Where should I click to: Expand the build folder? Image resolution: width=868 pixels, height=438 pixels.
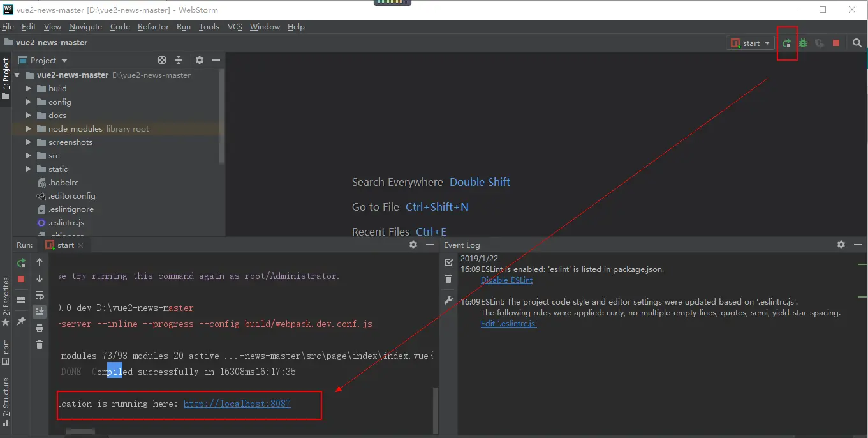coord(29,88)
